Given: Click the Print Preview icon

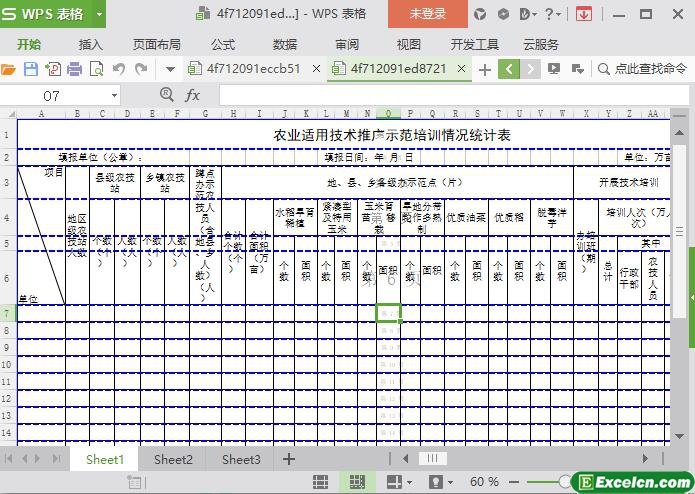Looking at the screenshot, I should click(97, 69).
